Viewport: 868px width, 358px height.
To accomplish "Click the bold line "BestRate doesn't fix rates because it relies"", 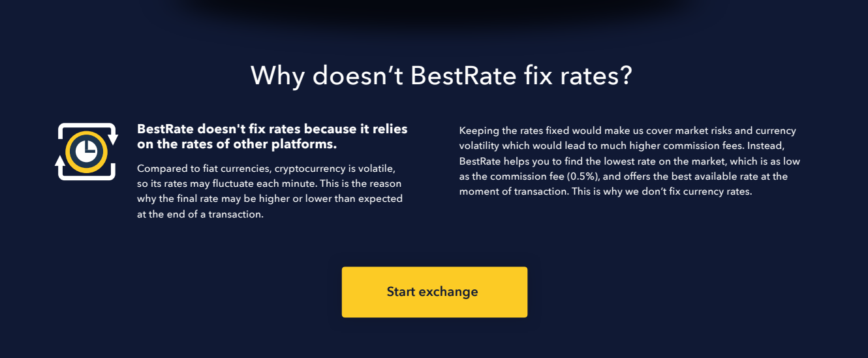I will (x=272, y=129).
